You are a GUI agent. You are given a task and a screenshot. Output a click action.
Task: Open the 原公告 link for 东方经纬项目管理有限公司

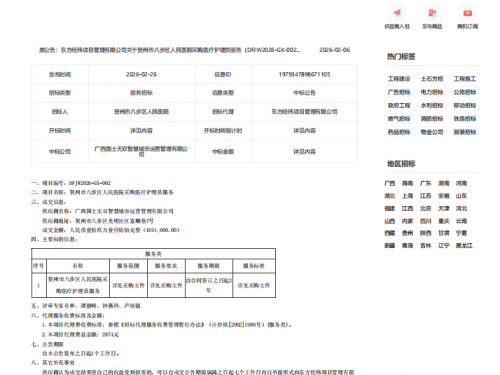[x=170, y=50]
